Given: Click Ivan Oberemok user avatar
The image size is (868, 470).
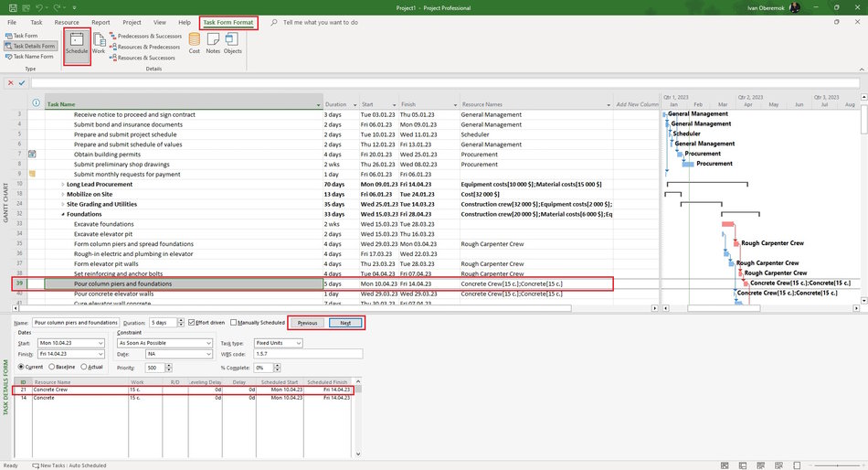Looking at the screenshot, I should 794,7.
